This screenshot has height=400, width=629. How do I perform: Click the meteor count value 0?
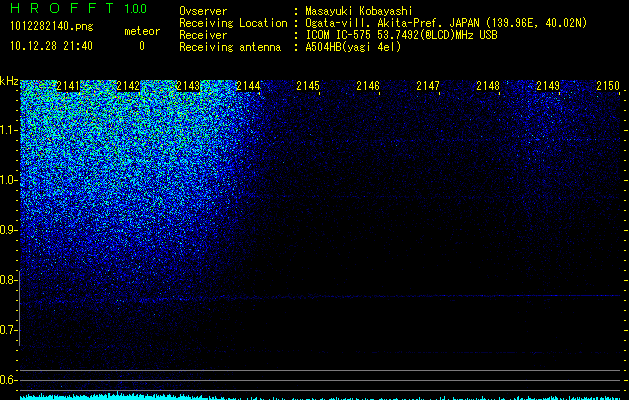[x=142, y=46]
